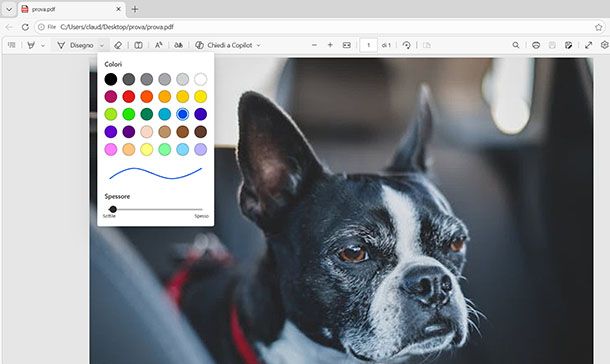Click the translate icon in PDF toolbar
610x364 pixels.
click(x=179, y=45)
